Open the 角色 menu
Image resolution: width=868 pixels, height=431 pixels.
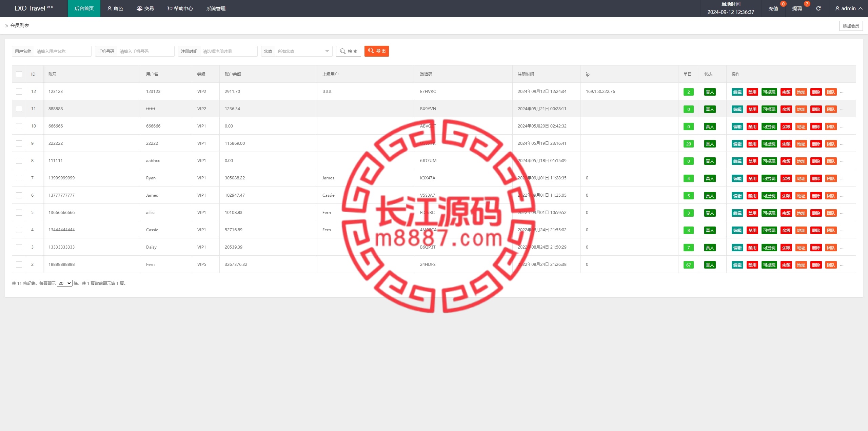(x=115, y=8)
